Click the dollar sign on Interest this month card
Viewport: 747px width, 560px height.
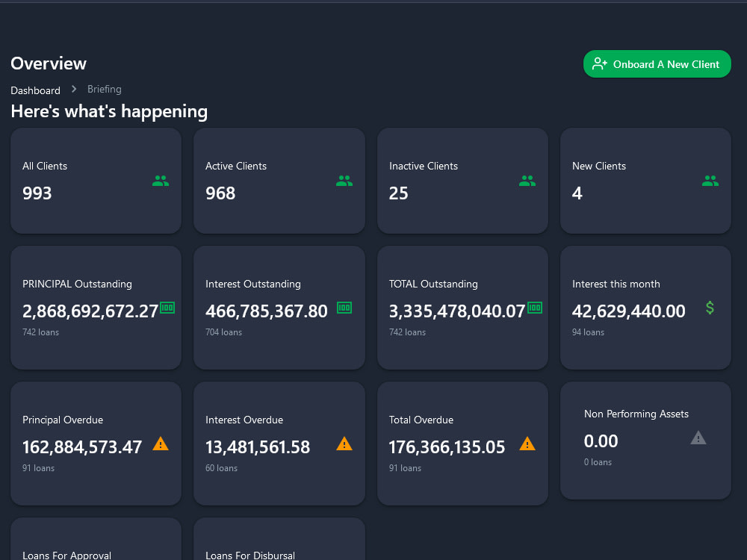pos(710,307)
